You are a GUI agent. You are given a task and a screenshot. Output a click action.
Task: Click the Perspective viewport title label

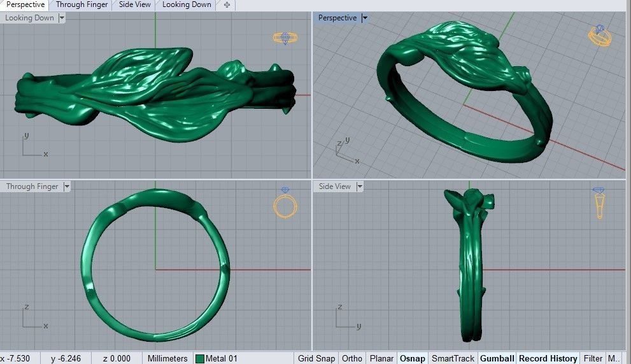[x=337, y=18]
